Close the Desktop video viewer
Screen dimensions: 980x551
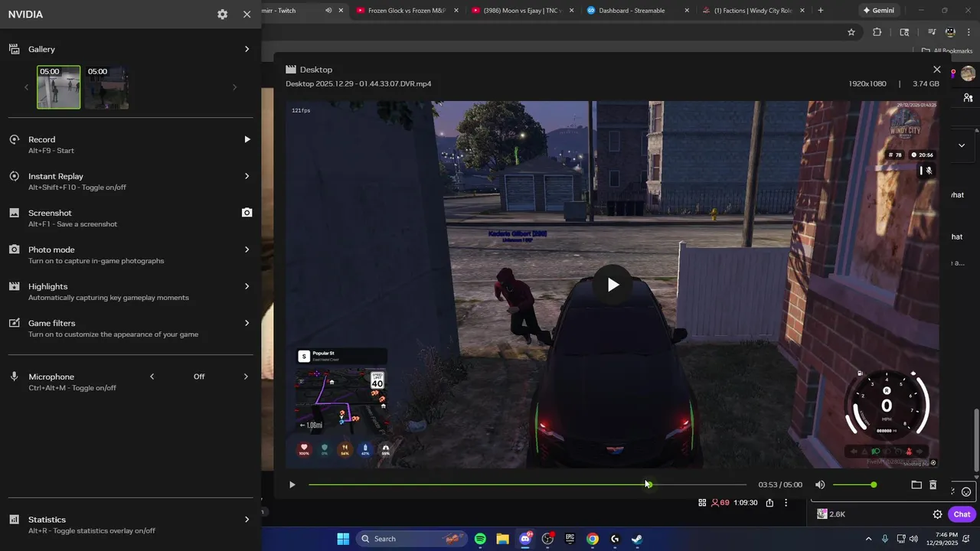(x=936, y=70)
